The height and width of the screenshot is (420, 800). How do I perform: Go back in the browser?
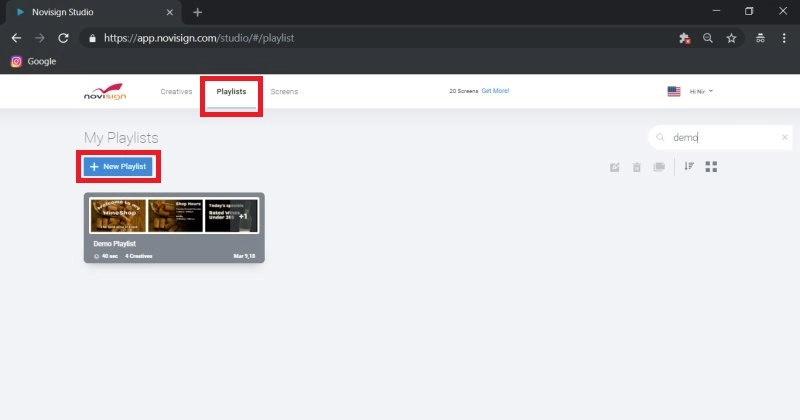[x=16, y=38]
